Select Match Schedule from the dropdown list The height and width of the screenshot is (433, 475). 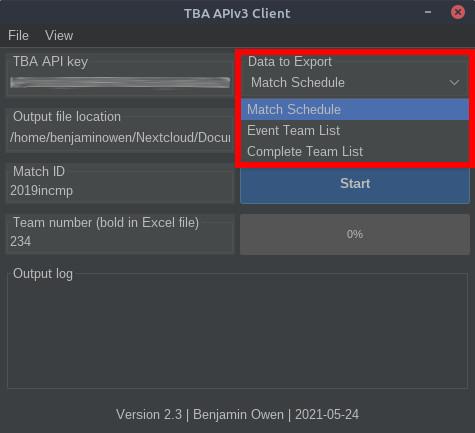pyautogui.click(x=355, y=109)
